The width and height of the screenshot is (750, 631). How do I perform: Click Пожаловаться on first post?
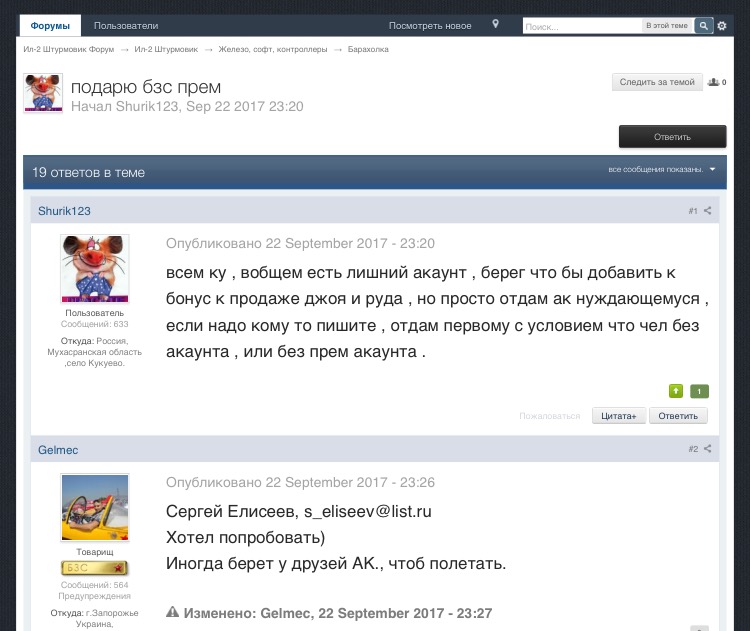click(x=550, y=416)
